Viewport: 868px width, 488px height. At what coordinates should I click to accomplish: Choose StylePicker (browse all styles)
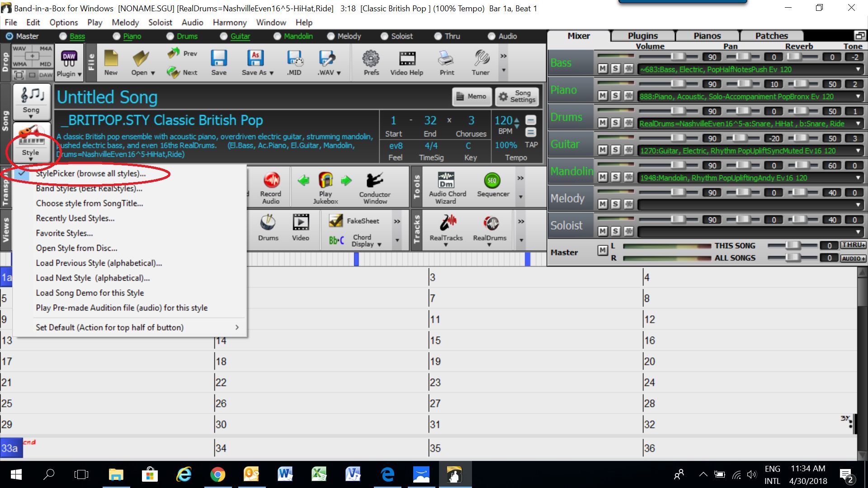coord(90,174)
